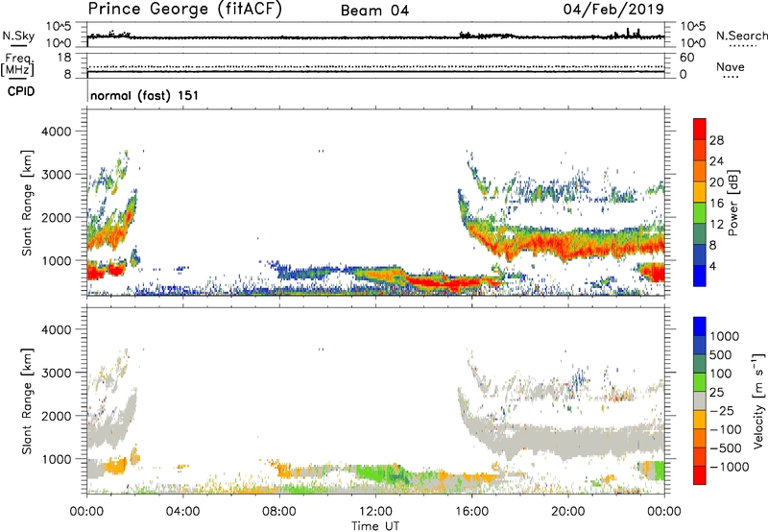Click '4000' tick on power panel axis
This screenshot has width=768, height=532.
pyautogui.click(x=57, y=132)
